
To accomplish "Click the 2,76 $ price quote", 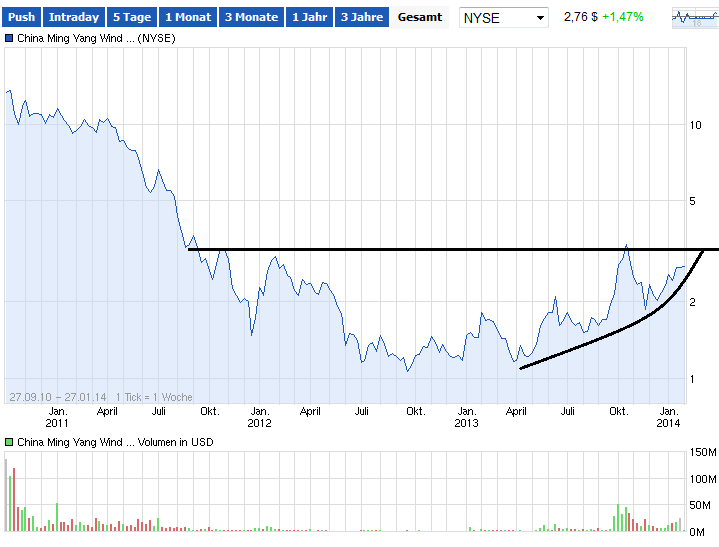I will pos(579,18).
